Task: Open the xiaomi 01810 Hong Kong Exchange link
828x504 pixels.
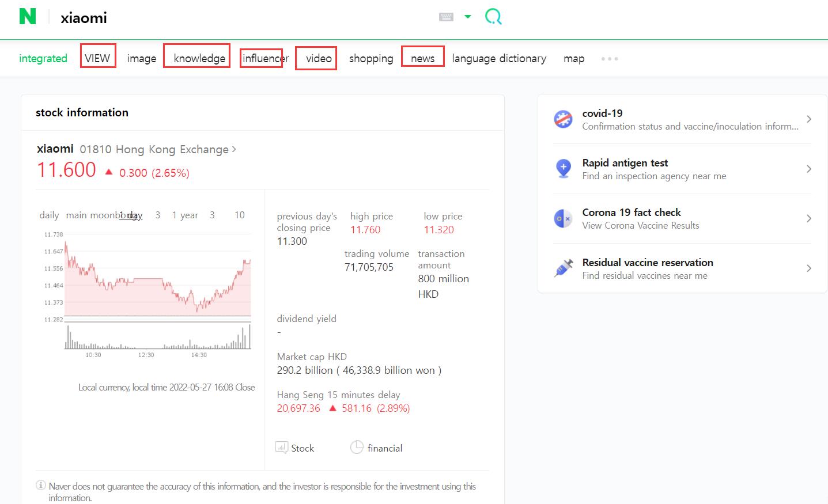Action: (136, 149)
